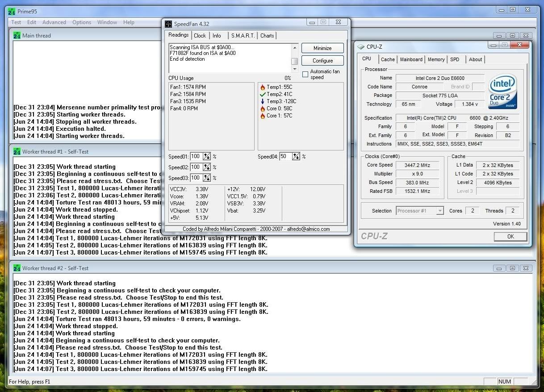Switch to the Info tab in SpeedFan

pos(217,36)
